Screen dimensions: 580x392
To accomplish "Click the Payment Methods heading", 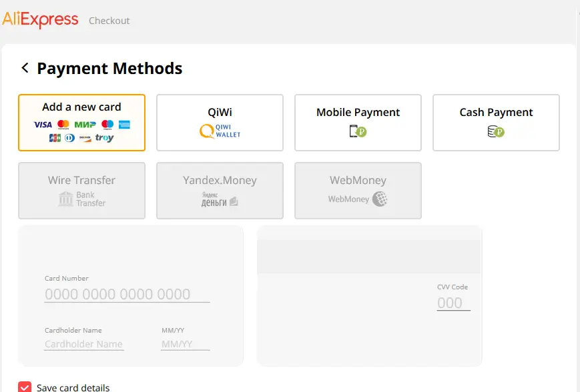I will [109, 69].
